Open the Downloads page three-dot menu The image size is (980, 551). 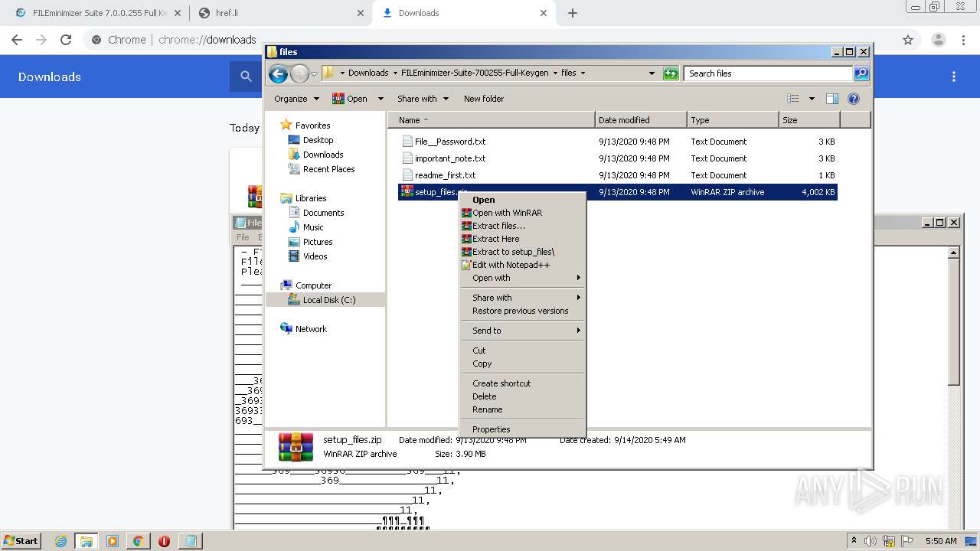coord(954,77)
